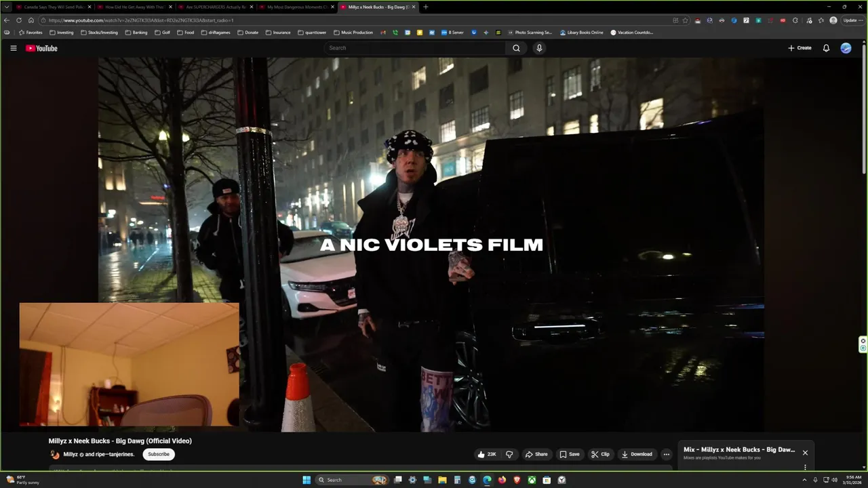Image resolution: width=868 pixels, height=488 pixels.
Task: Close the Mix playlist panel
Action: (x=805, y=453)
